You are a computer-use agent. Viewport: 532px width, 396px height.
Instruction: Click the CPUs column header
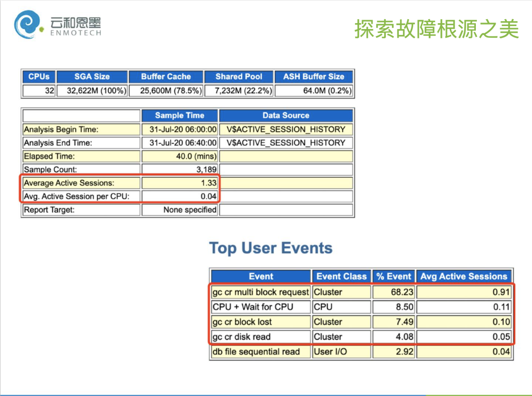(x=39, y=77)
